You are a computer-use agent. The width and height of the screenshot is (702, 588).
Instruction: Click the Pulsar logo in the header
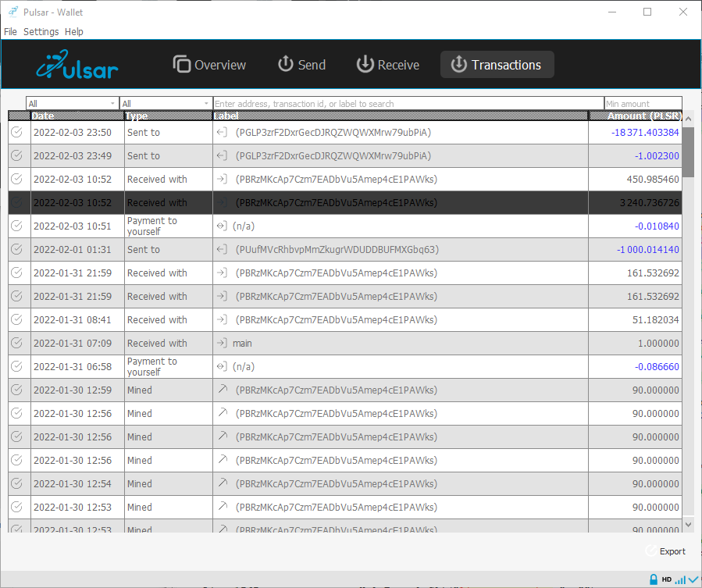coord(77,65)
